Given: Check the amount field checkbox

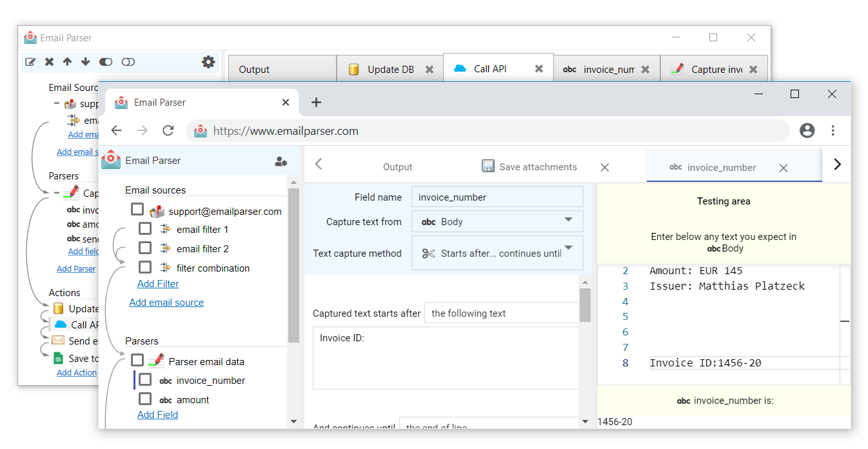Looking at the screenshot, I should (145, 399).
